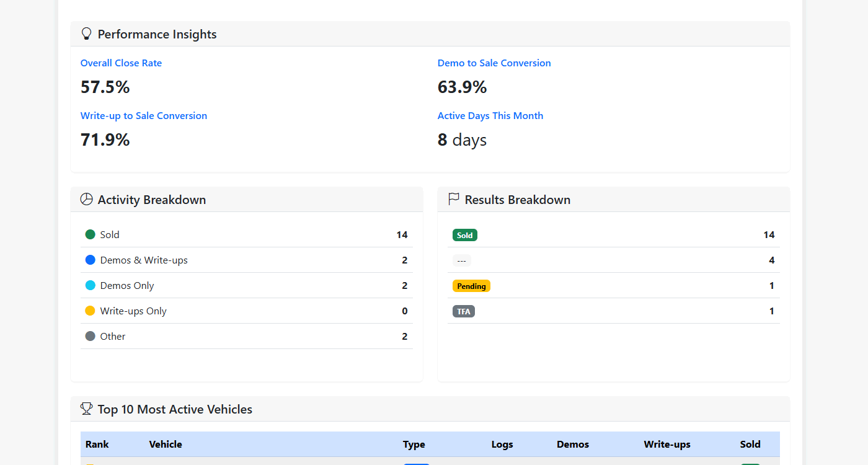This screenshot has height=465, width=868.
Task: Click the yellow Write-ups Only circle
Action: point(90,311)
